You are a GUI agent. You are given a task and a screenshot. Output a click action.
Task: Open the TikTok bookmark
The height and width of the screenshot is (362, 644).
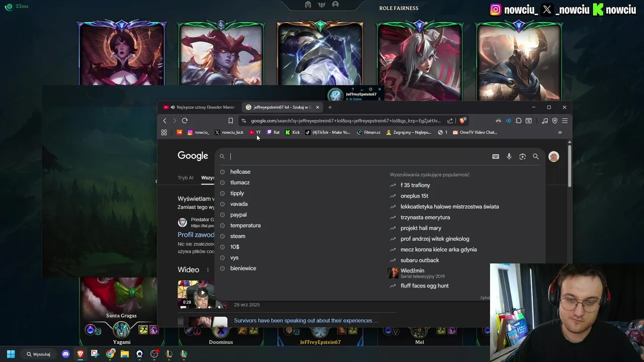tap(328, 132)
